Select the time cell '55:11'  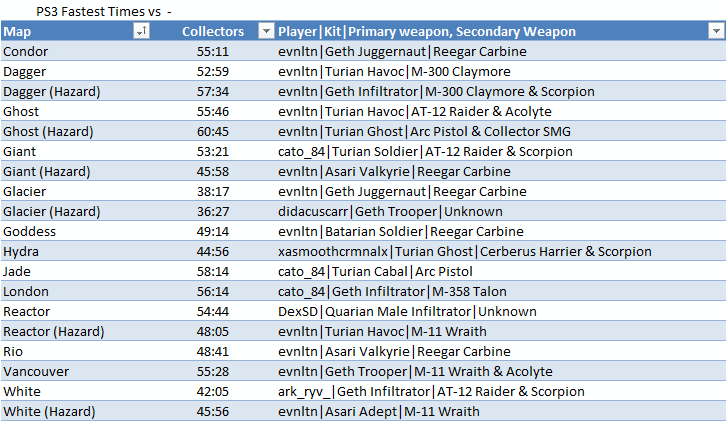[x=213, y=51]
